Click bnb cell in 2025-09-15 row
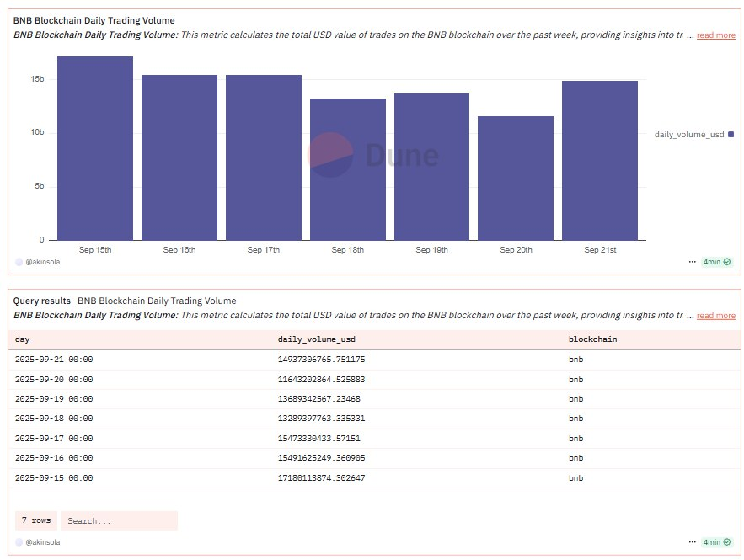 click(x=576, y=478)
